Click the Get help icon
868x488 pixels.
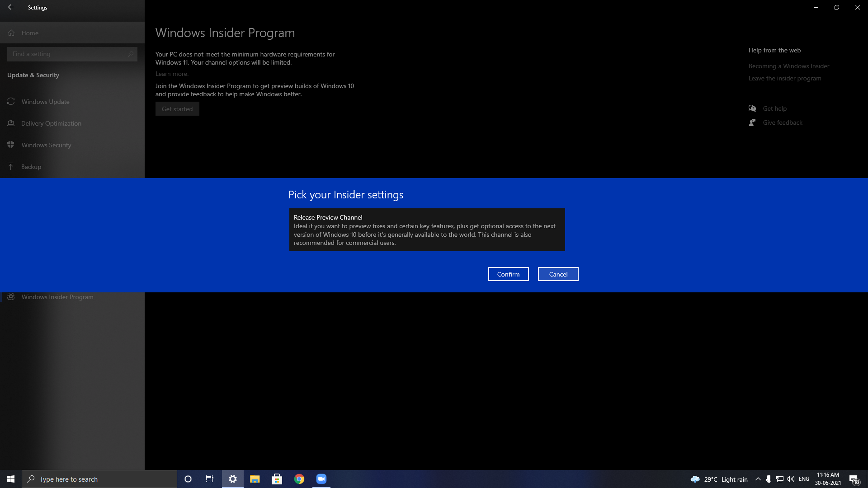point(752,108)
